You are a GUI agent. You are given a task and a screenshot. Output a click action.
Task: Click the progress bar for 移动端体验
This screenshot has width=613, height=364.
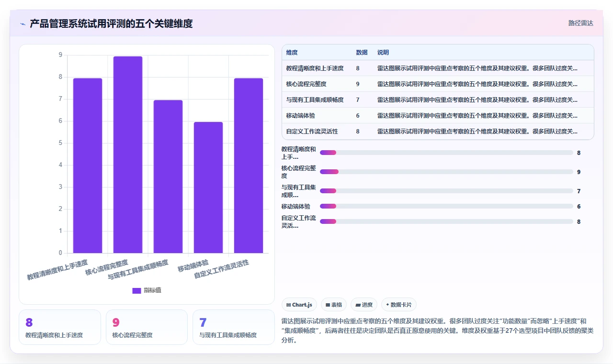(446, 206)
